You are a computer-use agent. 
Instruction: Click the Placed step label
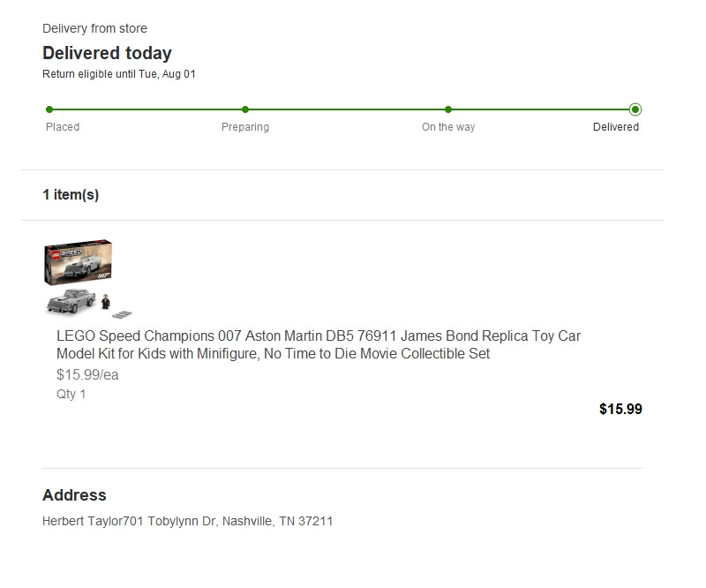point(63,127)
